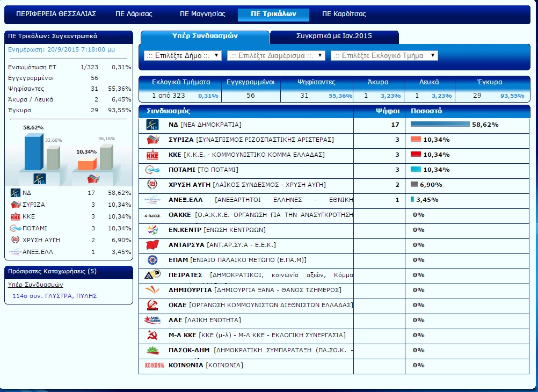Click the ΚΚΕ 10,34% red bar

point(416,155)
